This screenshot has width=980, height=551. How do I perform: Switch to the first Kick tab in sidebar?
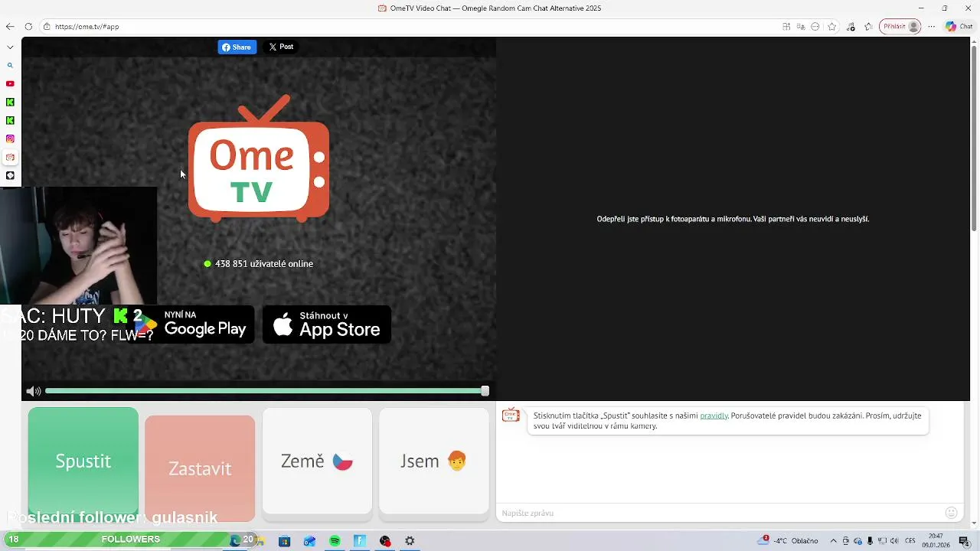[10, 102]
